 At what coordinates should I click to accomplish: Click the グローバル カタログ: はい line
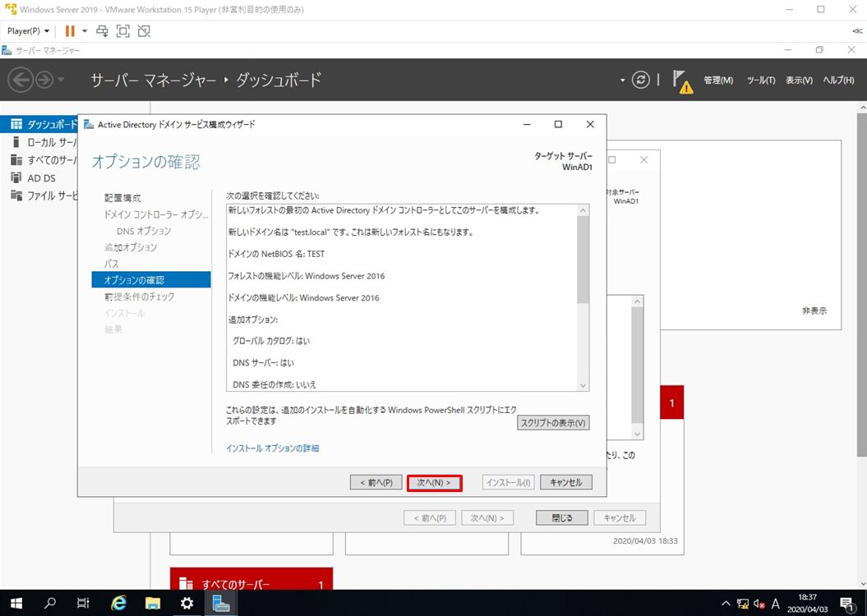click(x=271, y=342)
